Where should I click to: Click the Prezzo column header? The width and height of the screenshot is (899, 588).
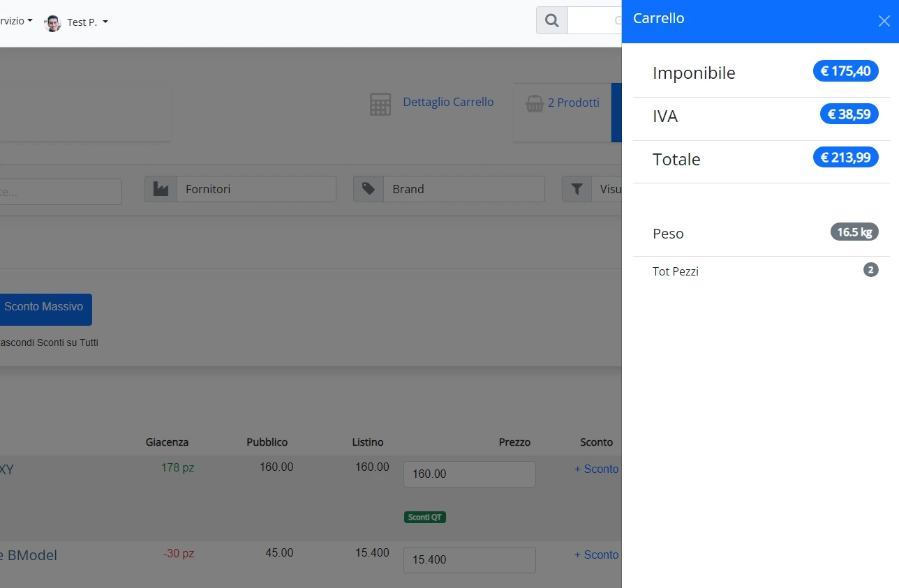(x=514, y=442)
